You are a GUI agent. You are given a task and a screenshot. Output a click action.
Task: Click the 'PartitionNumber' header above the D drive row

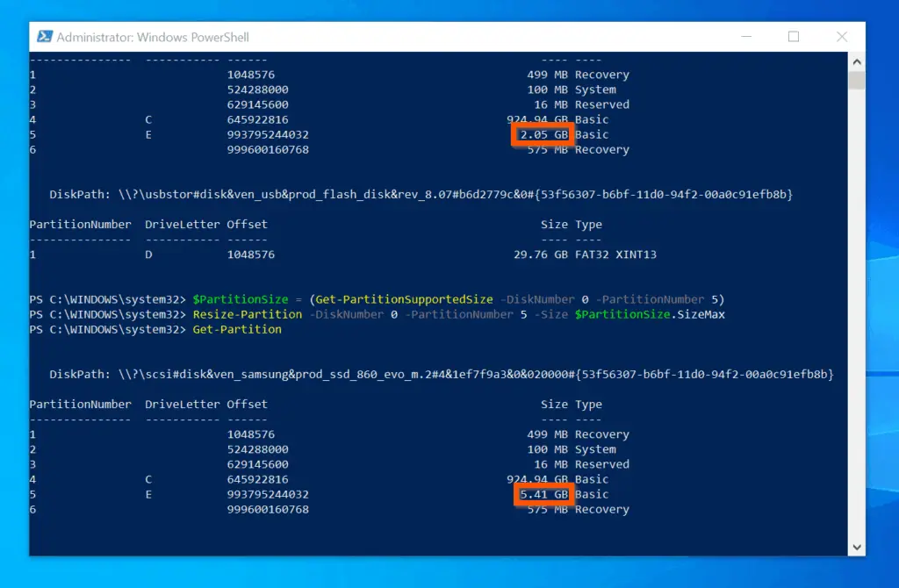pos(80,225)
